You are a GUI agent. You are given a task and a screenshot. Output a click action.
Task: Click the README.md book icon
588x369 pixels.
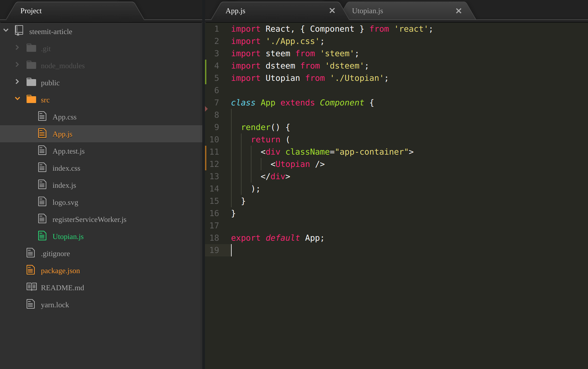coord(31,287)
